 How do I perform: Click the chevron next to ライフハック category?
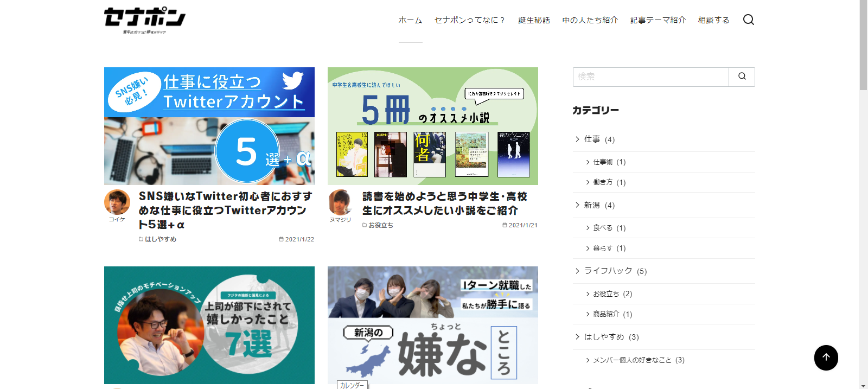tap(577, 271)
